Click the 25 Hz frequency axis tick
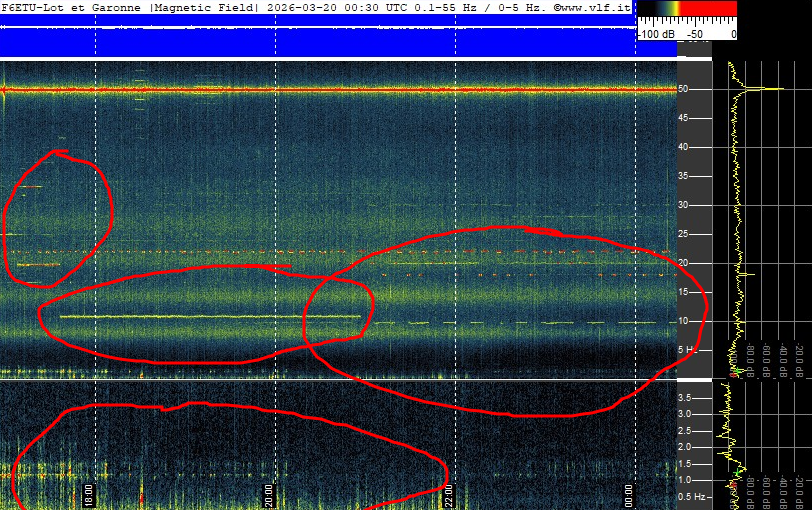The width and height of the screenshot is (812, 510). click(685, 234)
